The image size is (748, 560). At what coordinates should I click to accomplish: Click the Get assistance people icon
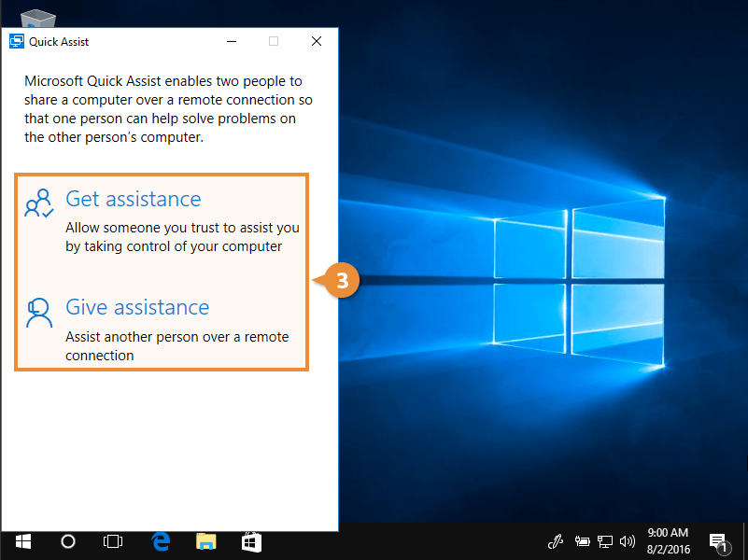39,203
